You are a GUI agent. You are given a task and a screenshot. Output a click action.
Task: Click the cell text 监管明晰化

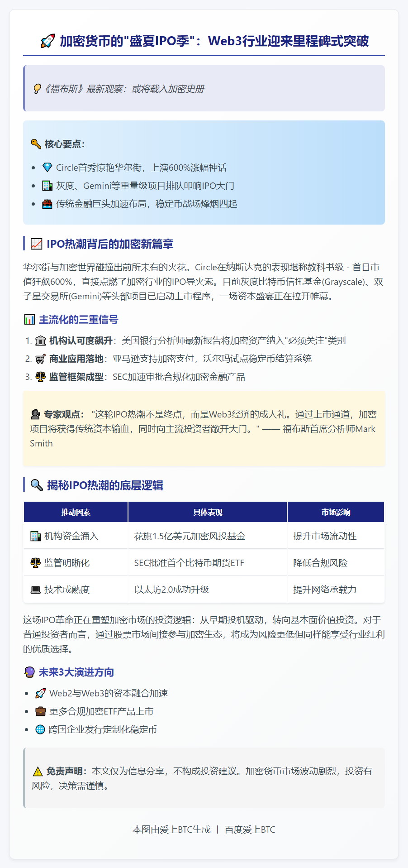[x=67, y=563]
